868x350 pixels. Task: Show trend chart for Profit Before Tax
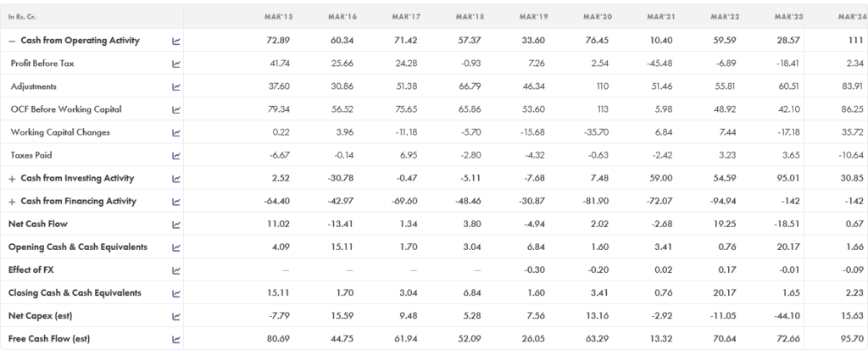pos(176,64)
